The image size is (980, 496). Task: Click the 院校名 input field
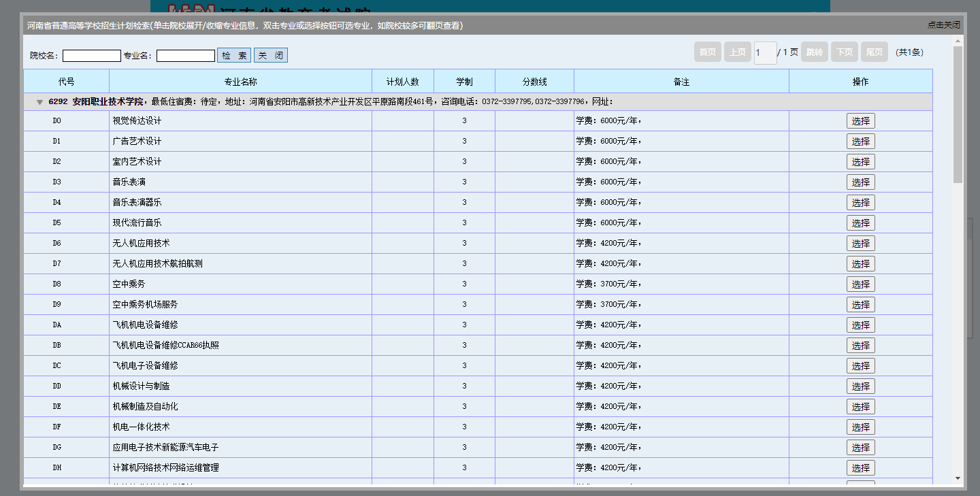92,56
